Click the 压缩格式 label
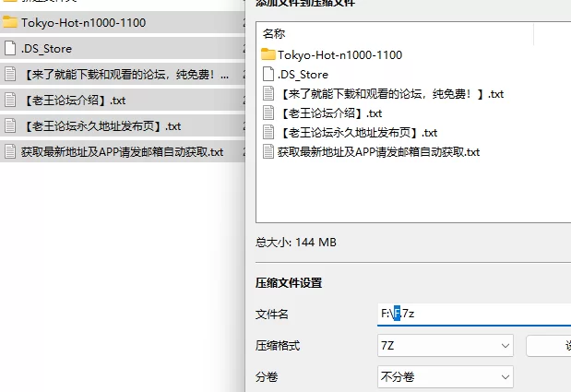This screenshot has width=571, height=392. [x=278, y=345]
